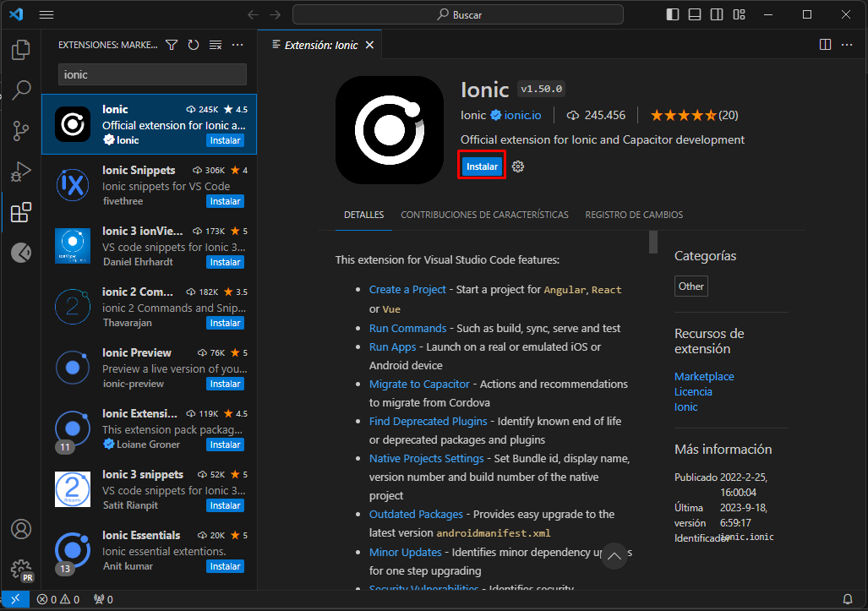The height and width of the screenshot is (611, 868).
Task: Open forwarded ports status bar item
Action: [103, 599]
